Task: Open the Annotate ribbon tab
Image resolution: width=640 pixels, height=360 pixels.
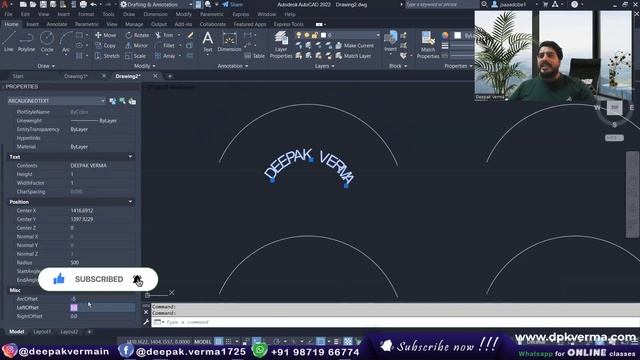Action: coord(57,24)
